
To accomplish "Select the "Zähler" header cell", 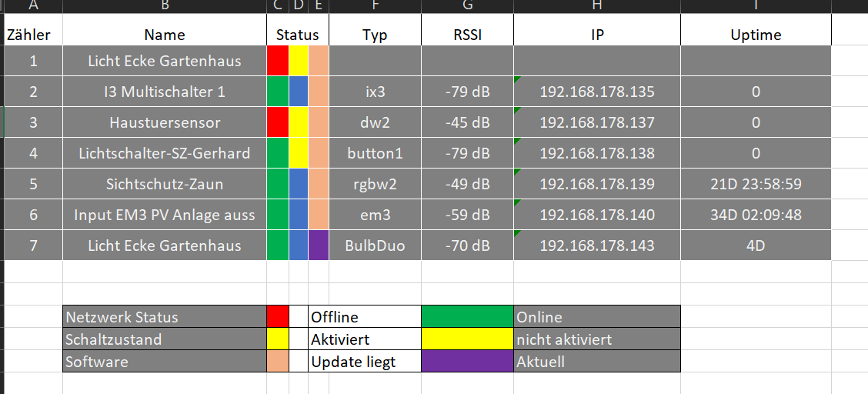I will (29, 35).
